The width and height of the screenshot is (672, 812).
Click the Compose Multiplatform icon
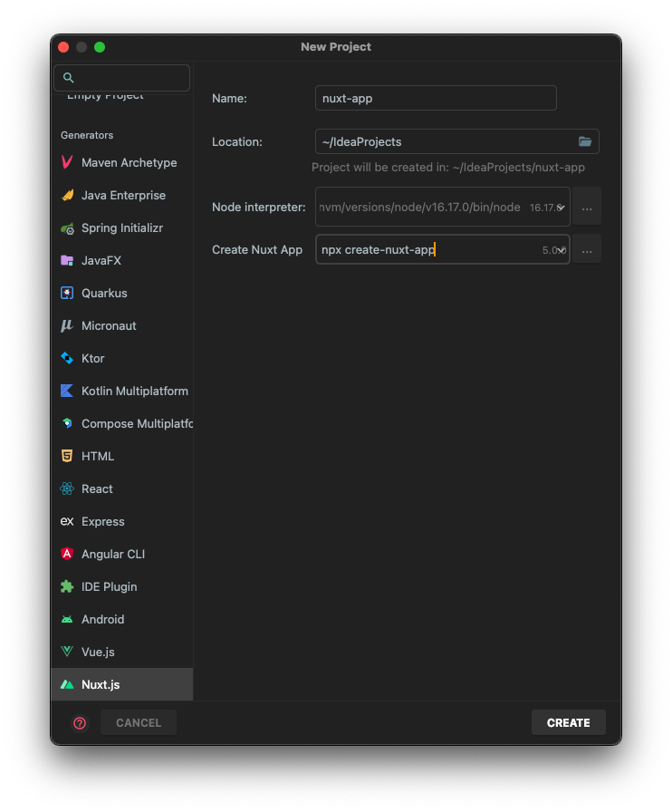pos(67,423)
